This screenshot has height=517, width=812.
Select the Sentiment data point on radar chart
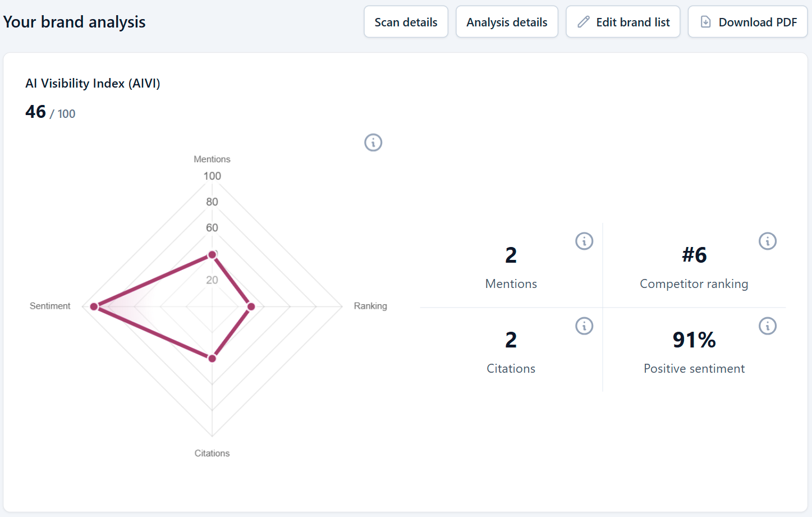(x=94, y=306)
